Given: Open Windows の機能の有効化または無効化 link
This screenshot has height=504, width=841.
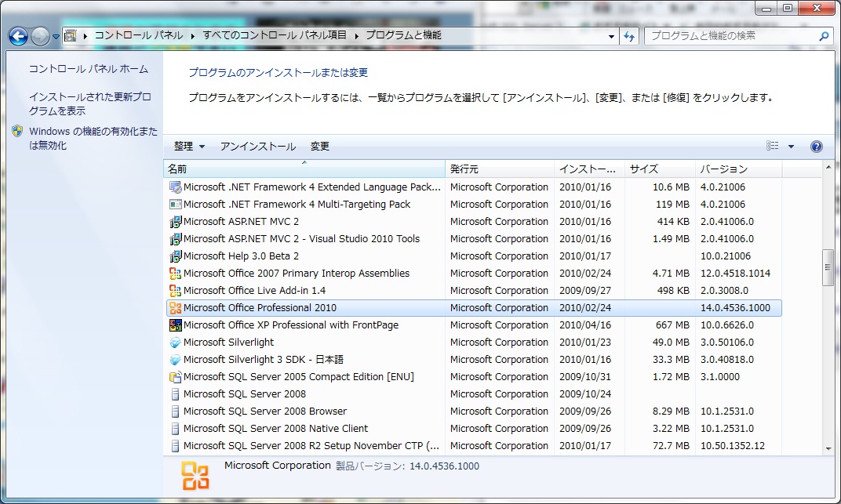Looking at the screenshot, I should coord(93,138).
